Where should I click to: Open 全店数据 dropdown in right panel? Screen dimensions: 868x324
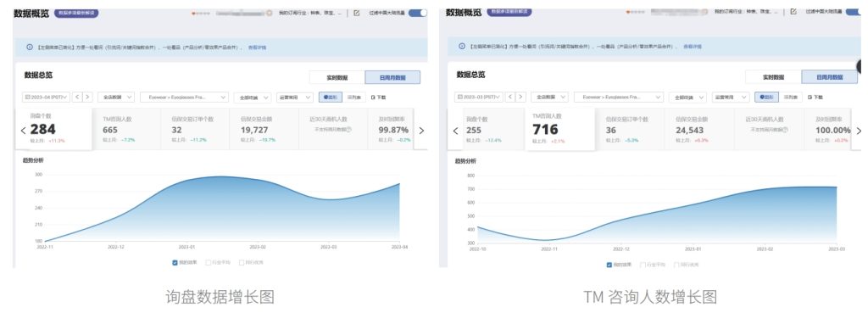point(549,97)
